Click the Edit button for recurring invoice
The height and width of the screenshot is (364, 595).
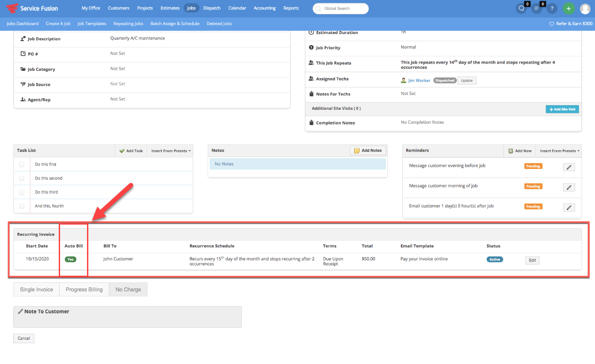532,260
